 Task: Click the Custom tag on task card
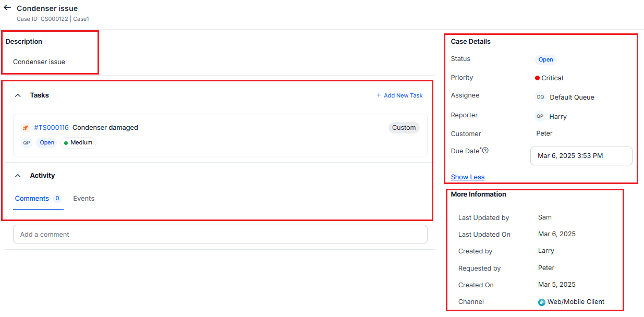404,128
